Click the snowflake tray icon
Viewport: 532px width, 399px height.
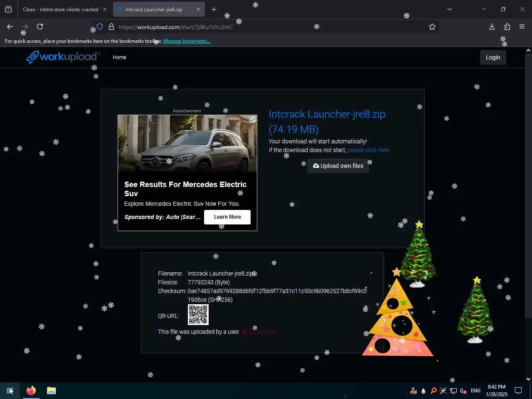tap(443, 391)
